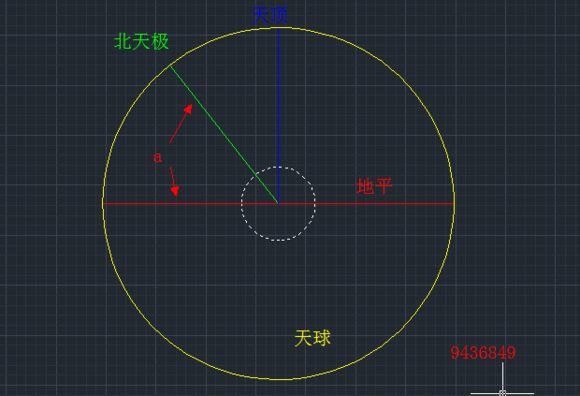
Task: Select the white dashed small circle
Action: pos(278,204)
